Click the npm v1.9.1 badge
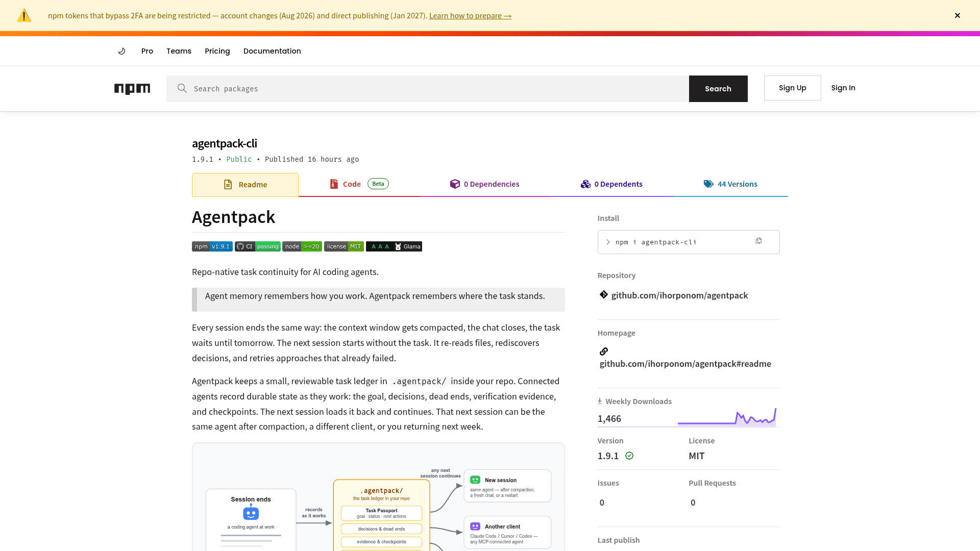The image size is (980, 551). (x=212, y=246)
